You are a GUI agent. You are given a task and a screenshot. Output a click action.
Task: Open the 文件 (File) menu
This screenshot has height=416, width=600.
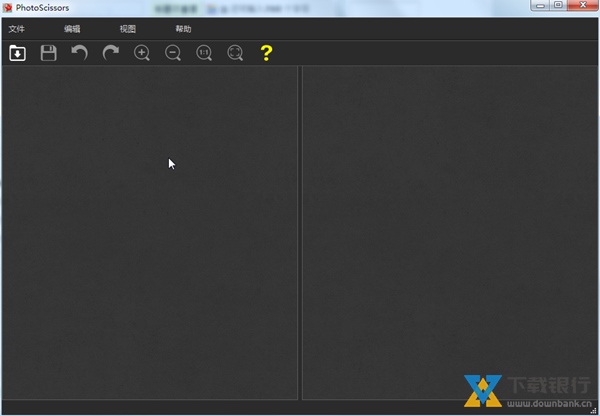(x=16, y=29)
